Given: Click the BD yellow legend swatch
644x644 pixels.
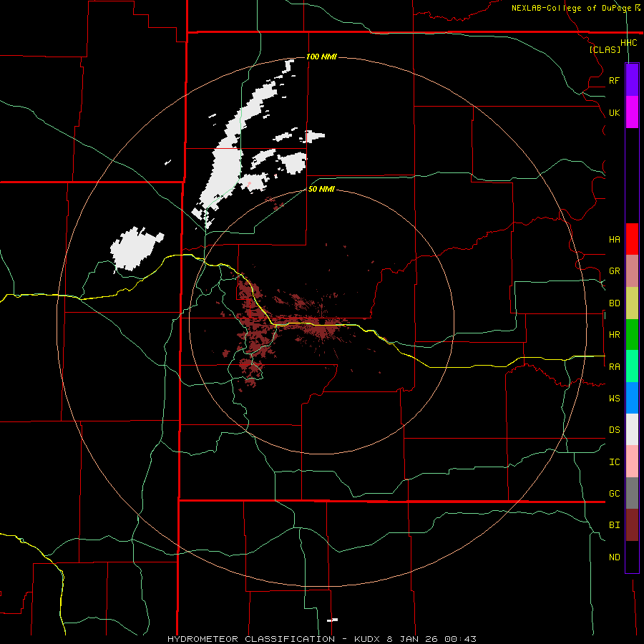Looking at the screenshot, I should 632,303.
